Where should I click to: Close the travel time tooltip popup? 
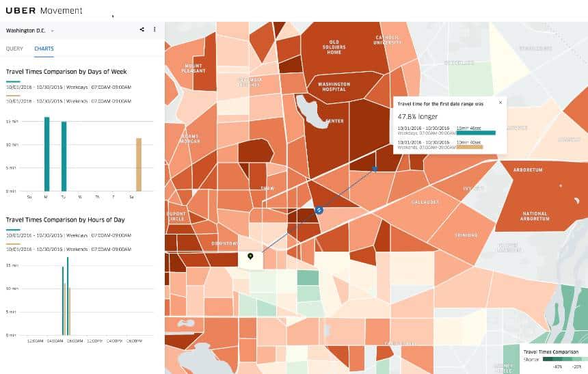500,103
